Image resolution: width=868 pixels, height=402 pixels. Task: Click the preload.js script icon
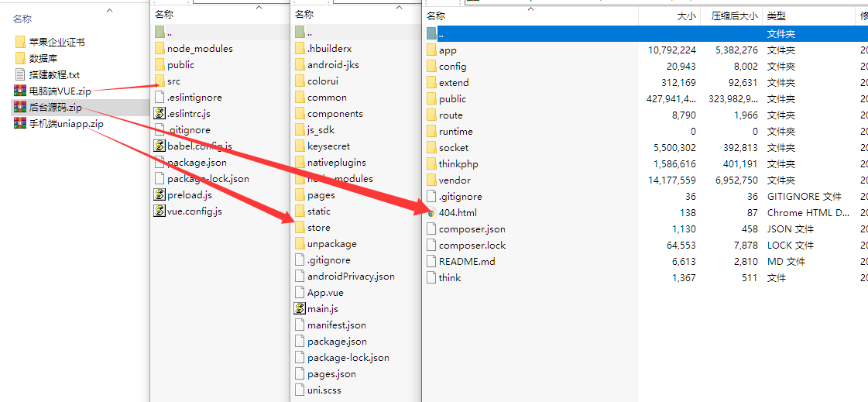point(160,195)
